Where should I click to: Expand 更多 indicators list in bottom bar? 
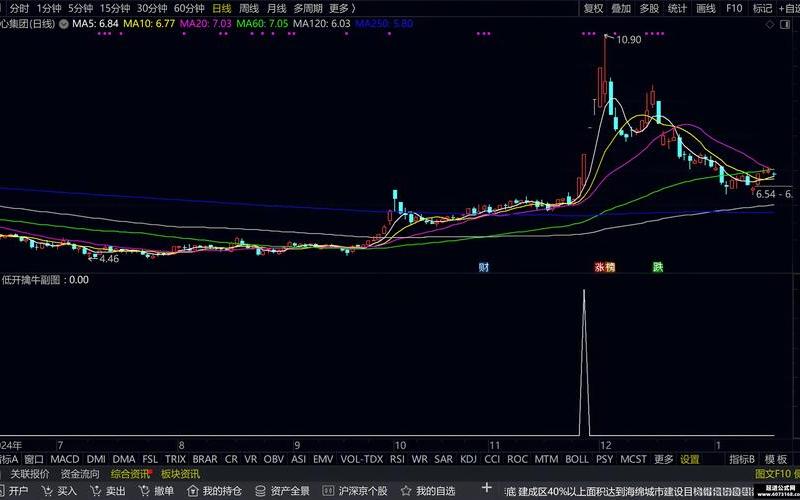click(663, 459)
